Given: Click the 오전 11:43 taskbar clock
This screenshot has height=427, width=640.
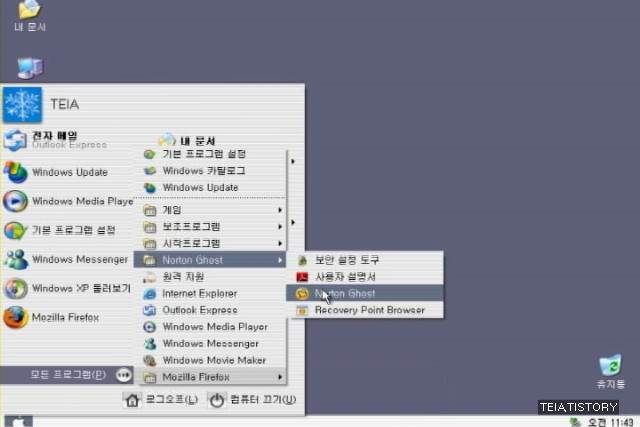Looking at the screenshot, I should coord(611,423).
